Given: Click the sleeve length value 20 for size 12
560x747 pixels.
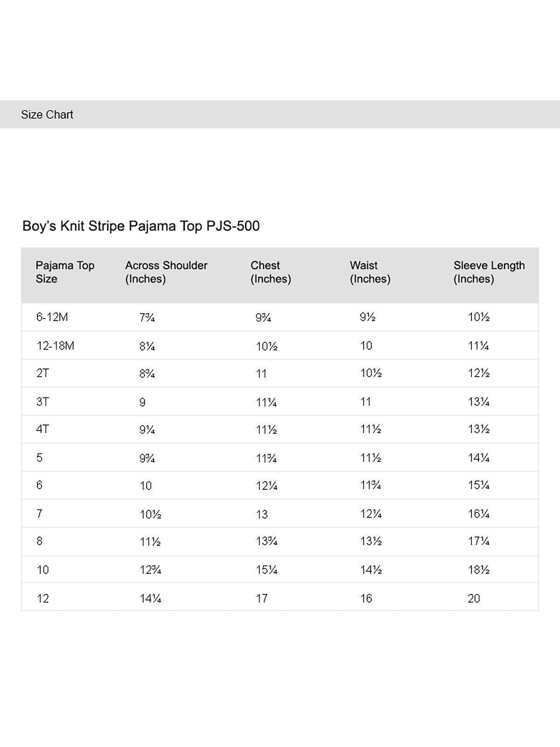Looking at the screenshot, I should coord(474,599).
